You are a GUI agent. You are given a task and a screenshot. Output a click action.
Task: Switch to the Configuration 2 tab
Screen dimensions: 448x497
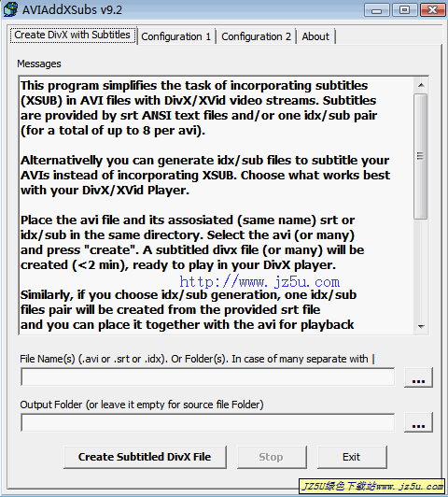(256, 36)
